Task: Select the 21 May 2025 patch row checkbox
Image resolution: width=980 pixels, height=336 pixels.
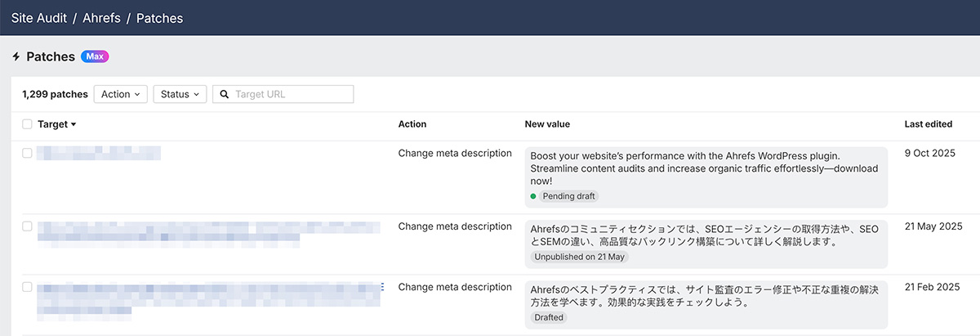Action: [27, 226]
